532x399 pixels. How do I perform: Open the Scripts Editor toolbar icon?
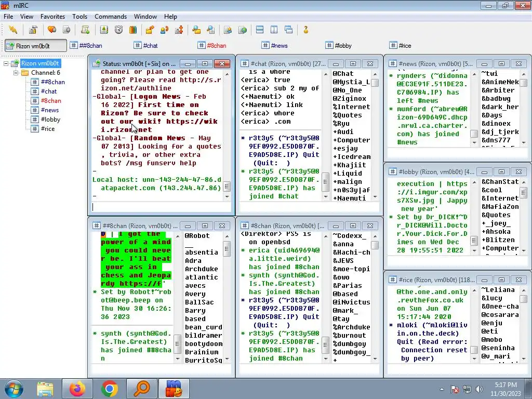pyautogui.click(x=85, y=30)
